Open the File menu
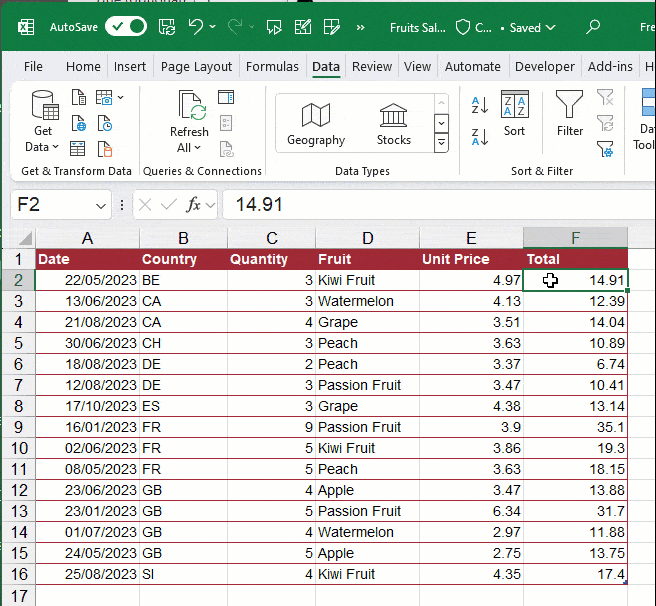Image resolution: width=656 pixels, height=606 pixels. click(x=33, y=67)
